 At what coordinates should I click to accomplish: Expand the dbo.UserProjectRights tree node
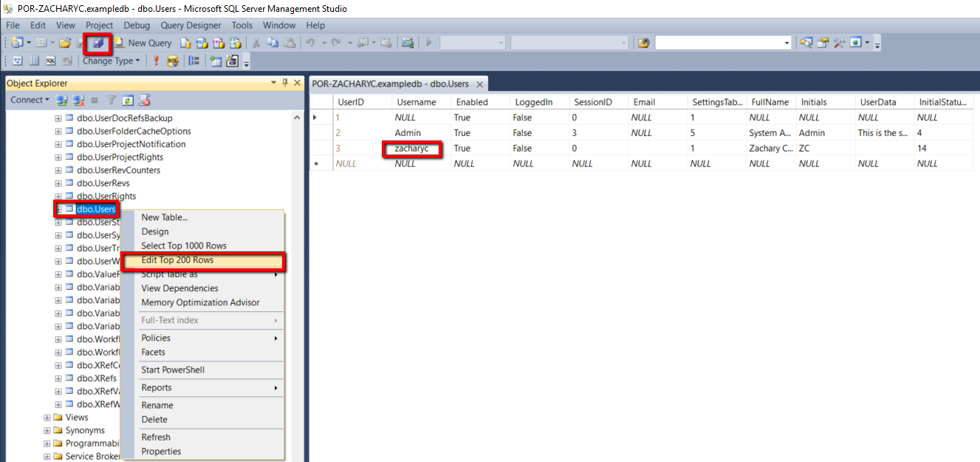58,157
